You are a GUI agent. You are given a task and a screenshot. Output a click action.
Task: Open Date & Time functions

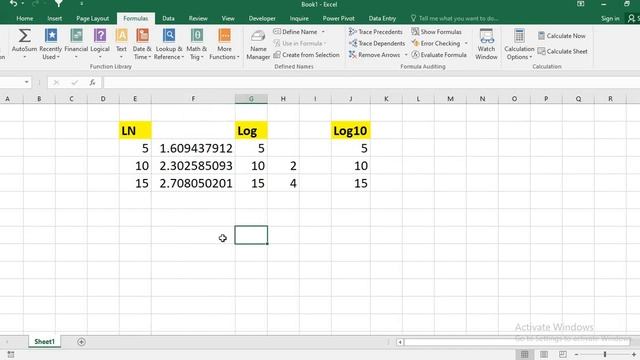pos(142,44)
